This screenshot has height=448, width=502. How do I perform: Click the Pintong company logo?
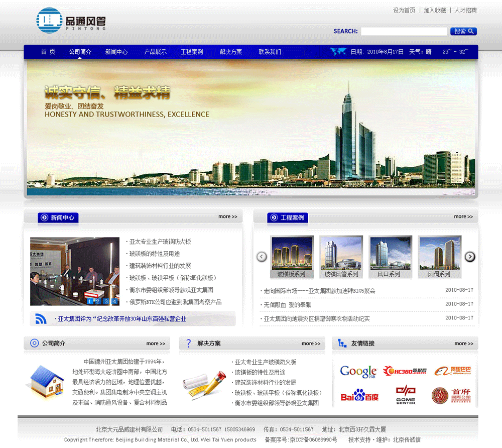71,21
